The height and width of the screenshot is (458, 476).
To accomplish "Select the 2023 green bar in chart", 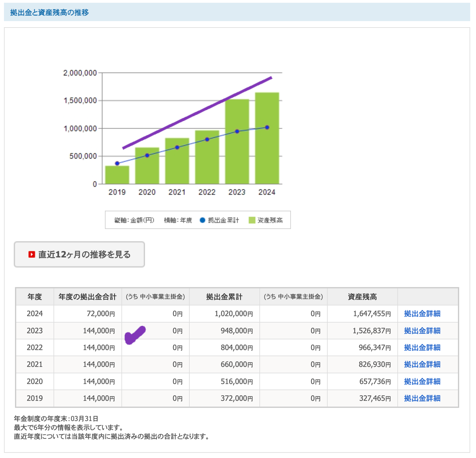I will 237,142.
